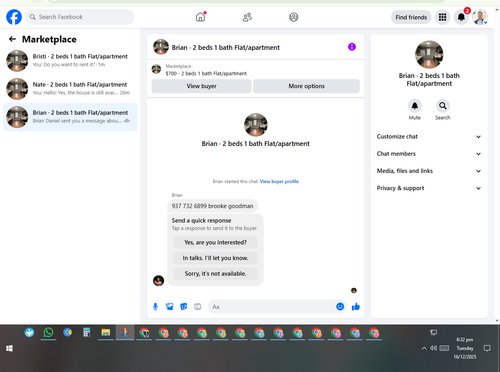Attach a photo using the image icon

pyautogui.click(x=170, y=307)
